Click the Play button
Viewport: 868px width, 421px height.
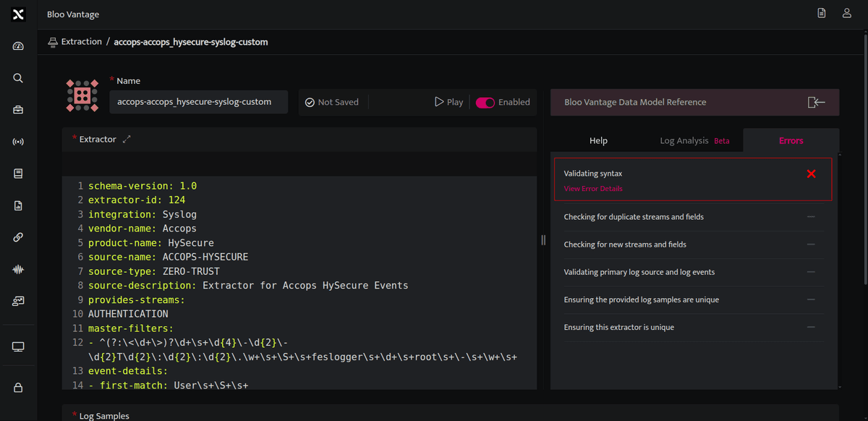click(x=448, y=102)
